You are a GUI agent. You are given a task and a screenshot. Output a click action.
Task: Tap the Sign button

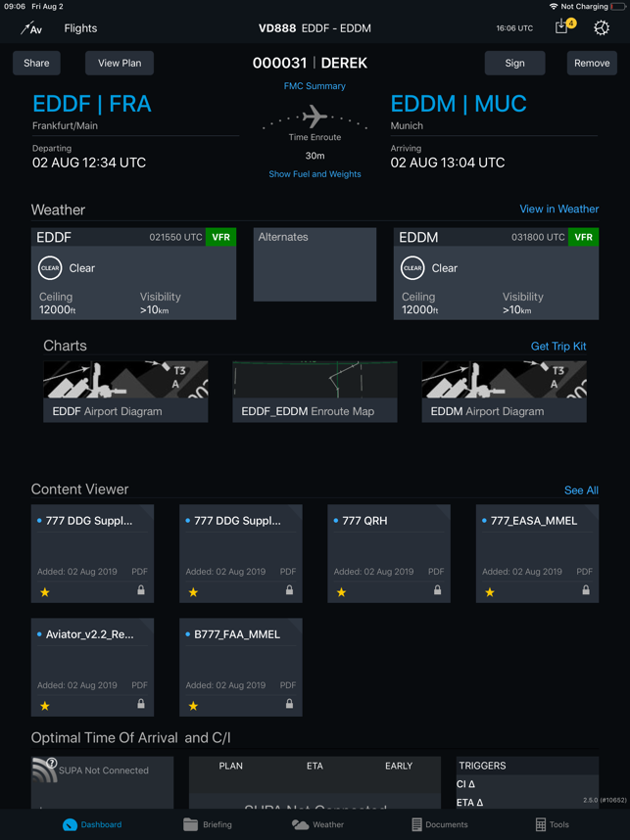(x=514, y=62)
